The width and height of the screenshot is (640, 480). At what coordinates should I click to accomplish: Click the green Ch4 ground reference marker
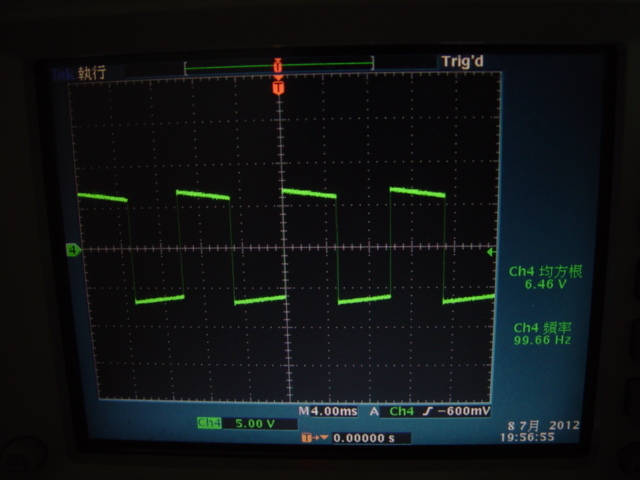pyautogui.click(x=73, y=250)
